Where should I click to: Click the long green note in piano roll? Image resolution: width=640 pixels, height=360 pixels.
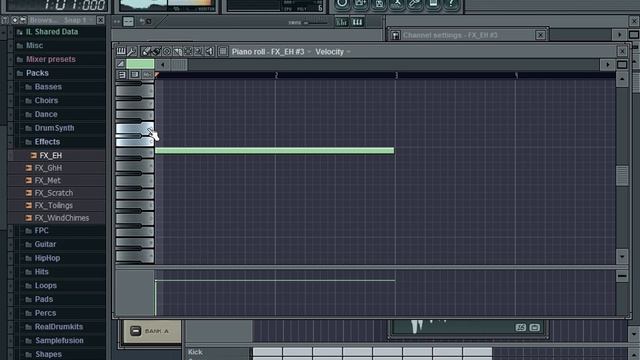[x=275, y=151]
